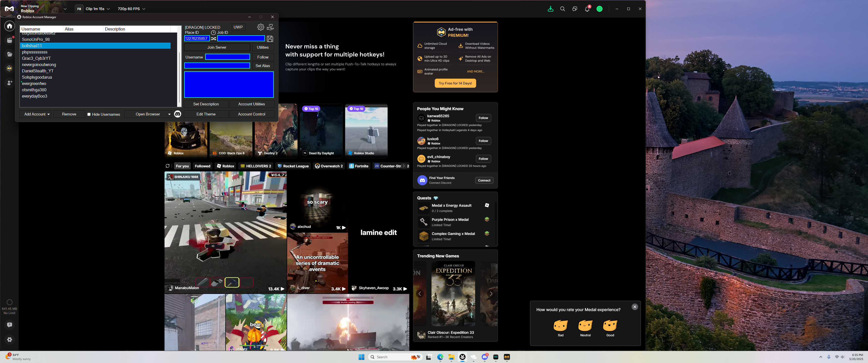Select the Roblox feed tab
Screen dimensions: 868x363
tap(225, 166)
